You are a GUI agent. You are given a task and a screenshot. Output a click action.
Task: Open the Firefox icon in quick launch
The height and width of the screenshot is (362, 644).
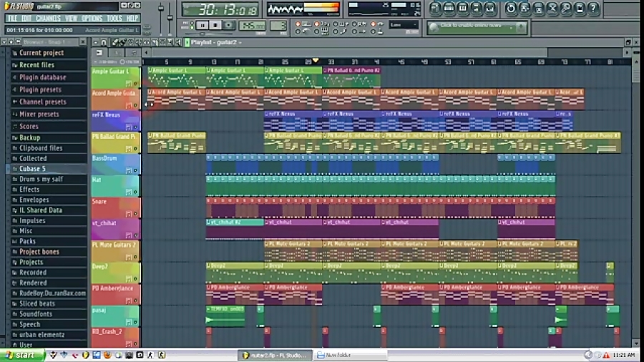(107, 355)
